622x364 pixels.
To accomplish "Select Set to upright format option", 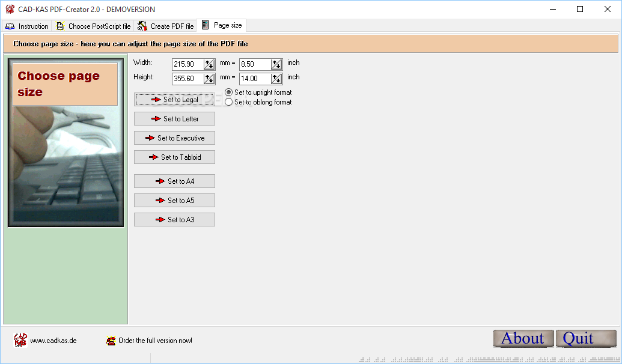I will (258, 93).
